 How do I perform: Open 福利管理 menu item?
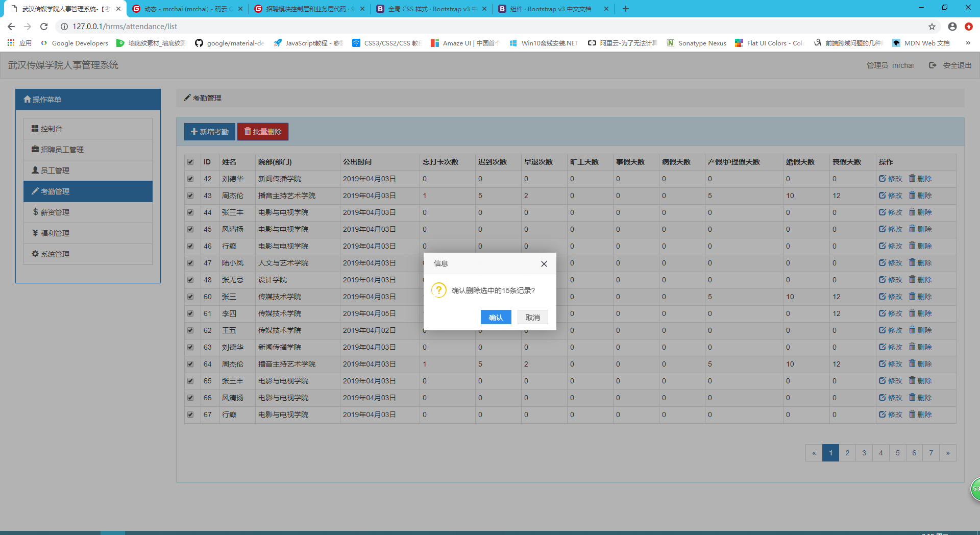(88, 233)
